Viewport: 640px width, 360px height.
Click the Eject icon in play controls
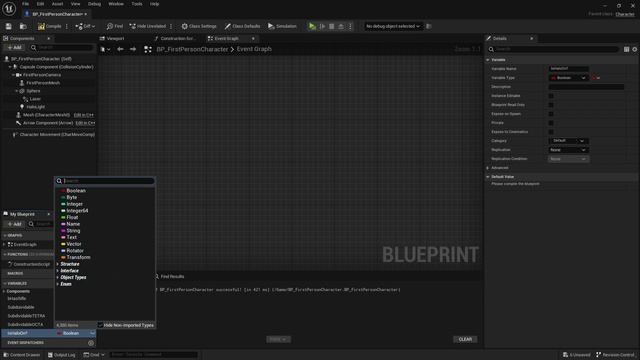click(x=341, y=26)
